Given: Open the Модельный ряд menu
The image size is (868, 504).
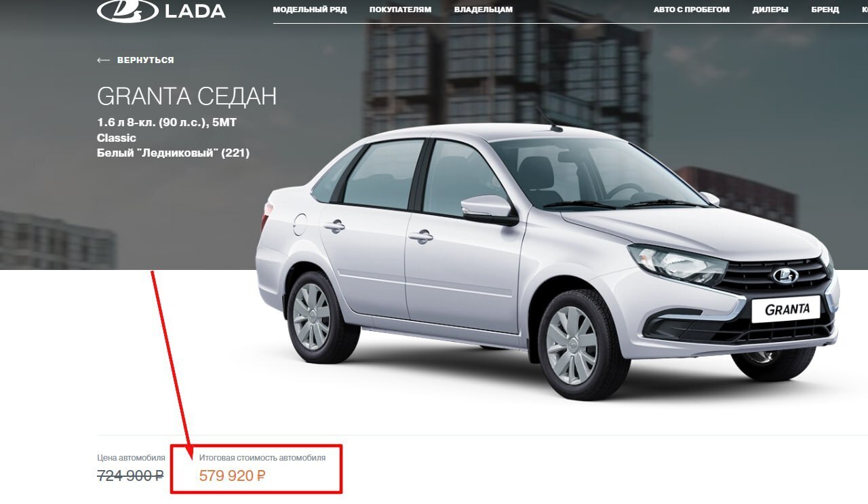Looking at the screenshot, I should tap(310, 10).
